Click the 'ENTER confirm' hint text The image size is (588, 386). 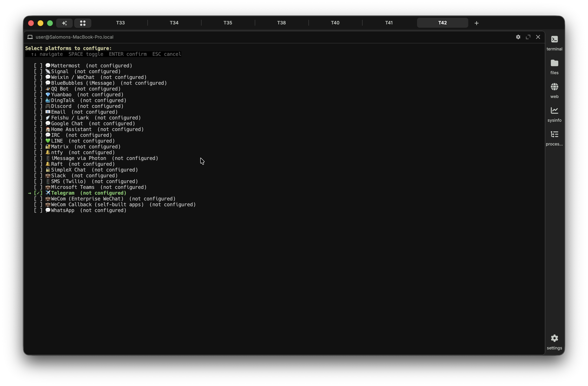(128, 54)
